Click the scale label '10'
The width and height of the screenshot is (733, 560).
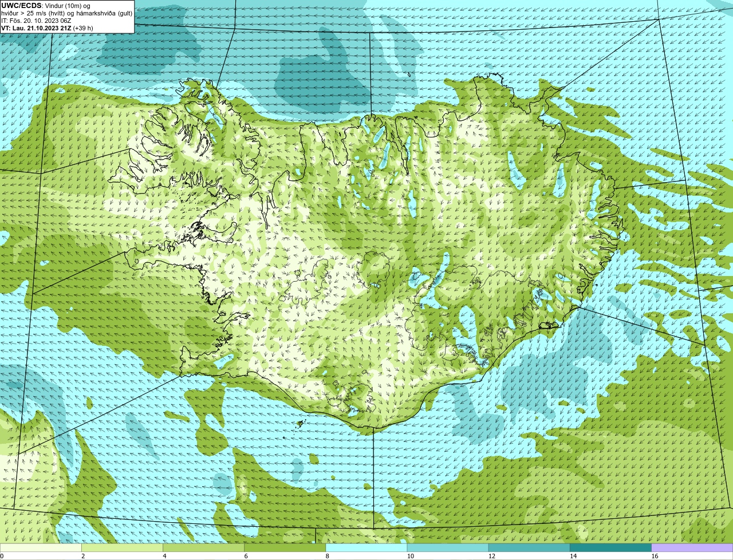410,556
